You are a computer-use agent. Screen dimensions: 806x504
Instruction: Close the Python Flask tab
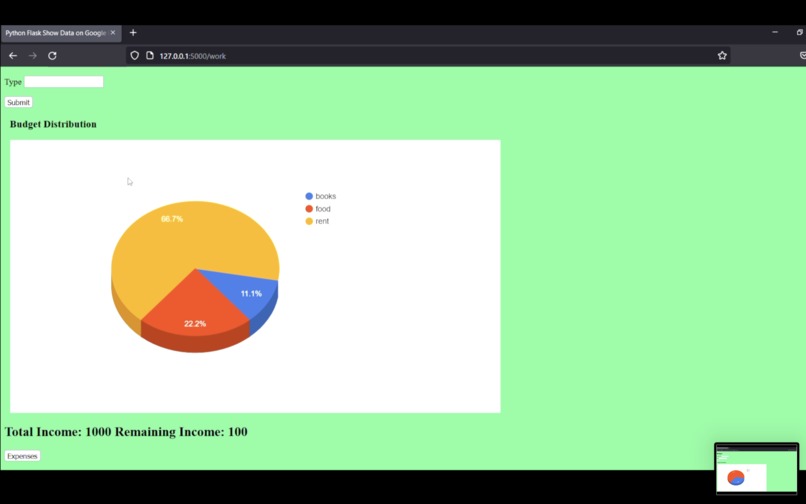113,32
